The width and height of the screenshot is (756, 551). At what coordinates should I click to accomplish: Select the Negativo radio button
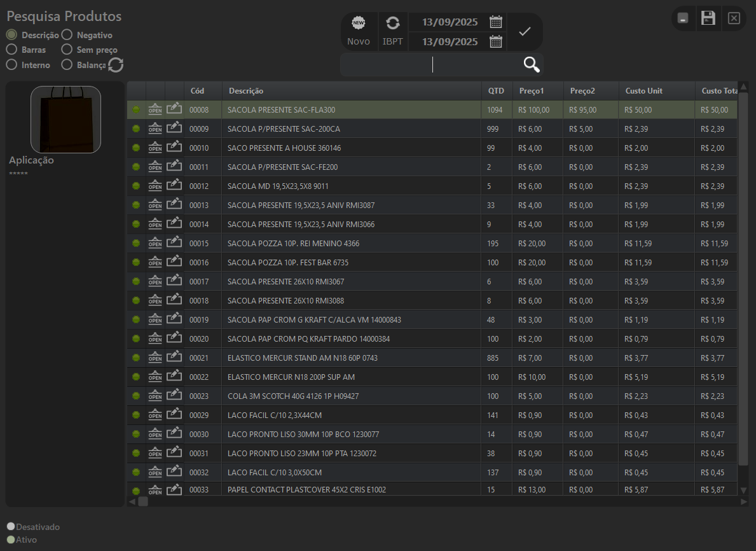[x=67, y=35]
